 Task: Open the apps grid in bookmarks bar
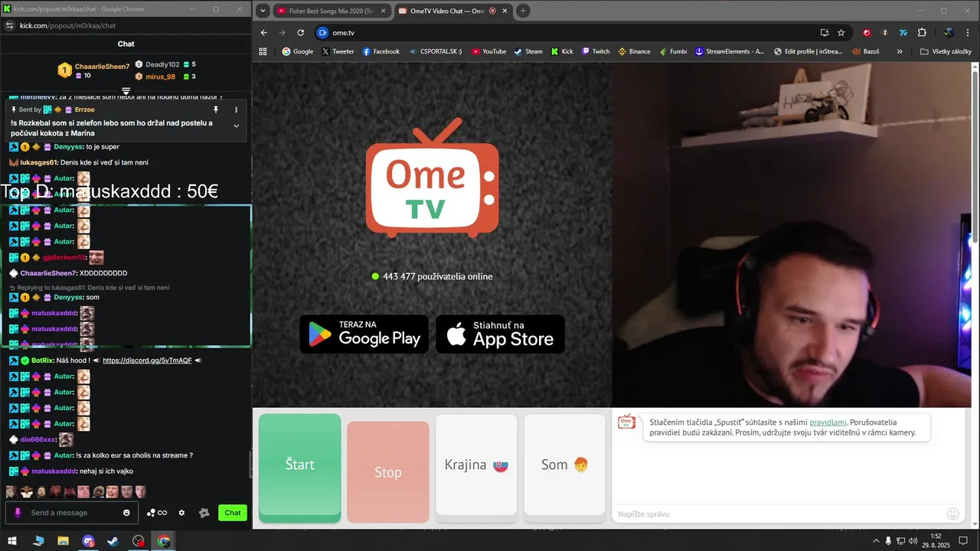pos(263,51)
